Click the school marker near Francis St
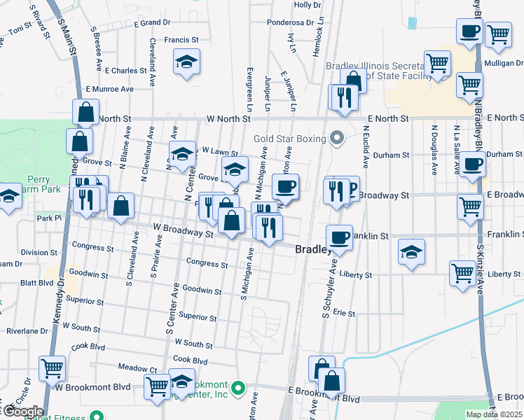524x420 pixels. (187, 63)
